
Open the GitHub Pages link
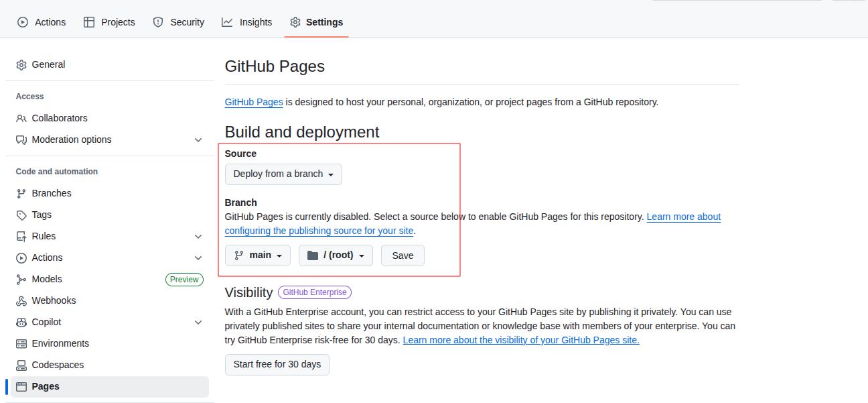[x=254, y=102]
